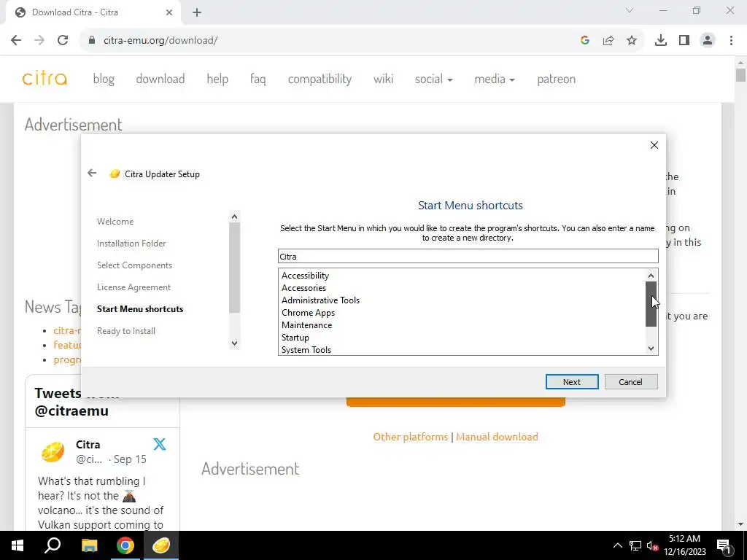The width and height of the screenshot is (747, 560).
Task: Cancel the Citra installation
Action: (631, 382)
